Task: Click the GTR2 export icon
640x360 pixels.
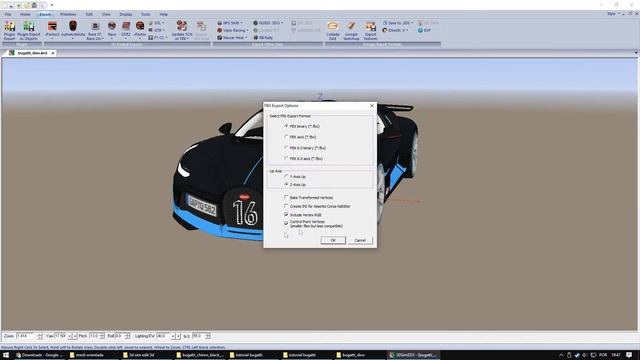Action: [126, 29]
